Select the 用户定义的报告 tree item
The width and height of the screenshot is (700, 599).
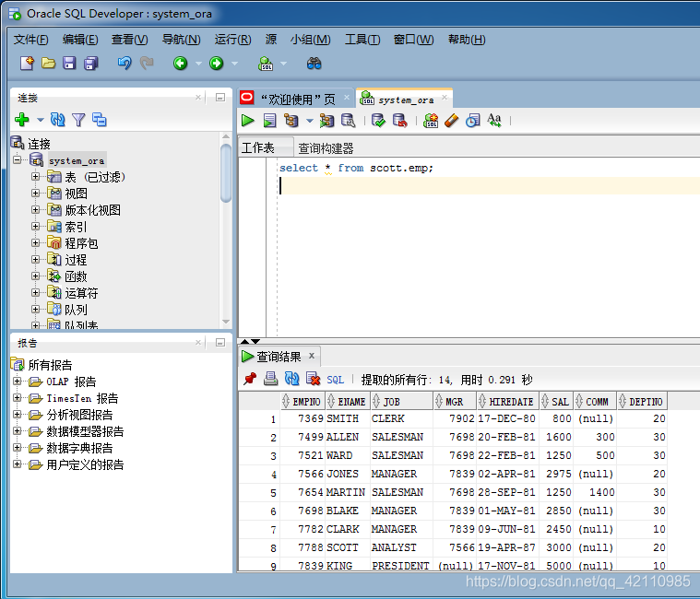click(x=85, y=464)
